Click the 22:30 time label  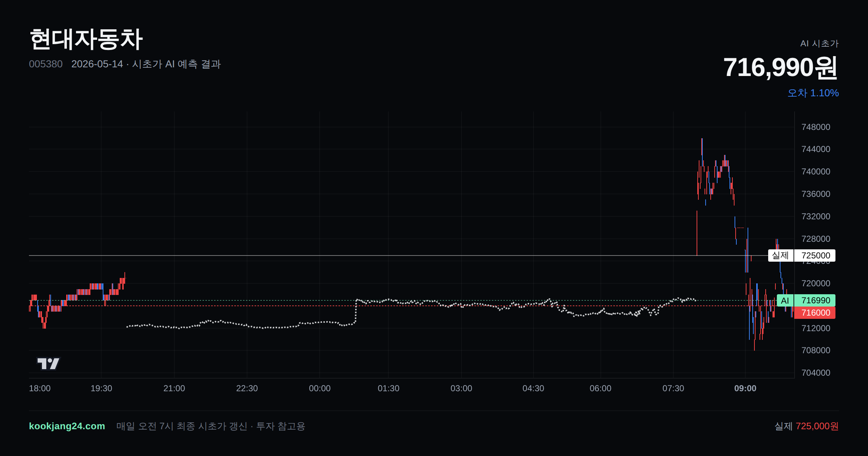(x=247, y=388)
